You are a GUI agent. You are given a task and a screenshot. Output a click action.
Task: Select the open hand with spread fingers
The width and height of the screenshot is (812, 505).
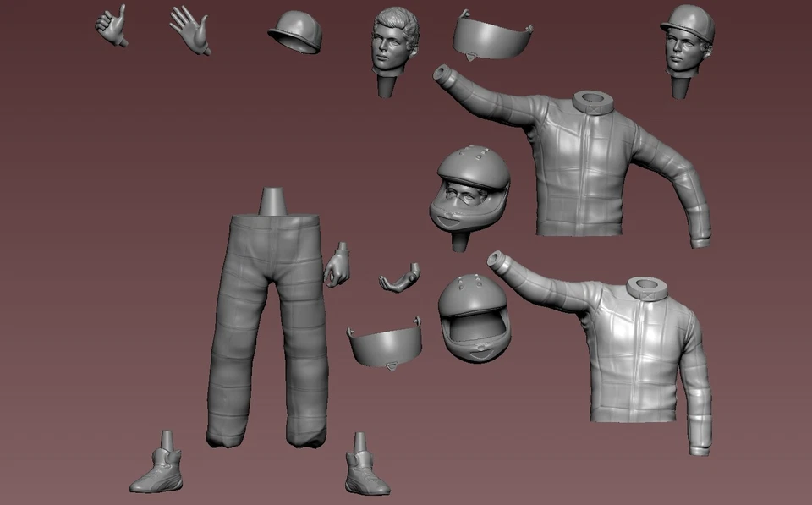(x=190, y=30)
